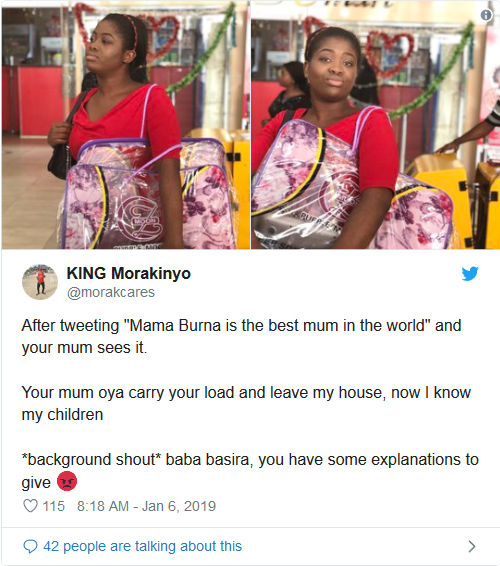The height and width of the screenshot is (566, 500).
Task: Open "42 people are talking about this"
Action: [x=143, y=546]
